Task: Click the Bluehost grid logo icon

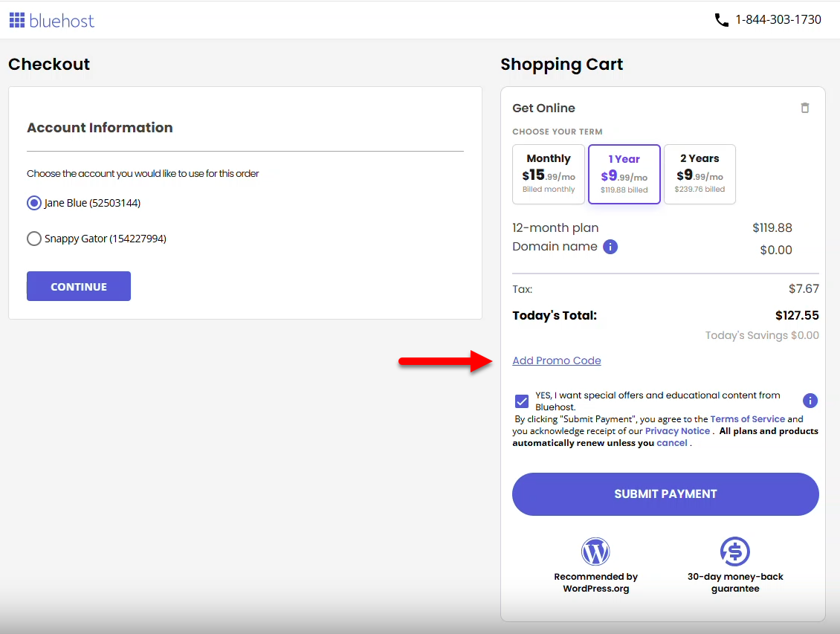Action: point(17,20)
